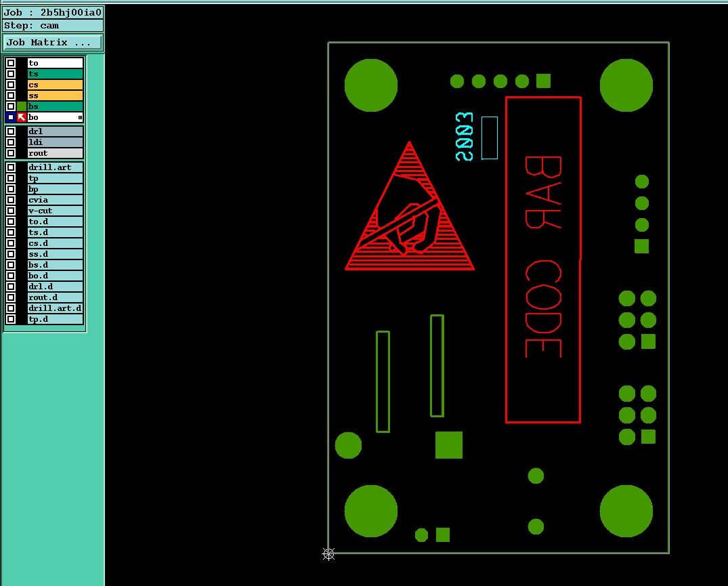
Task: Toggle the checkbox for drill.art.d layer
Action: pyautogui.click(x=11, y=308)
